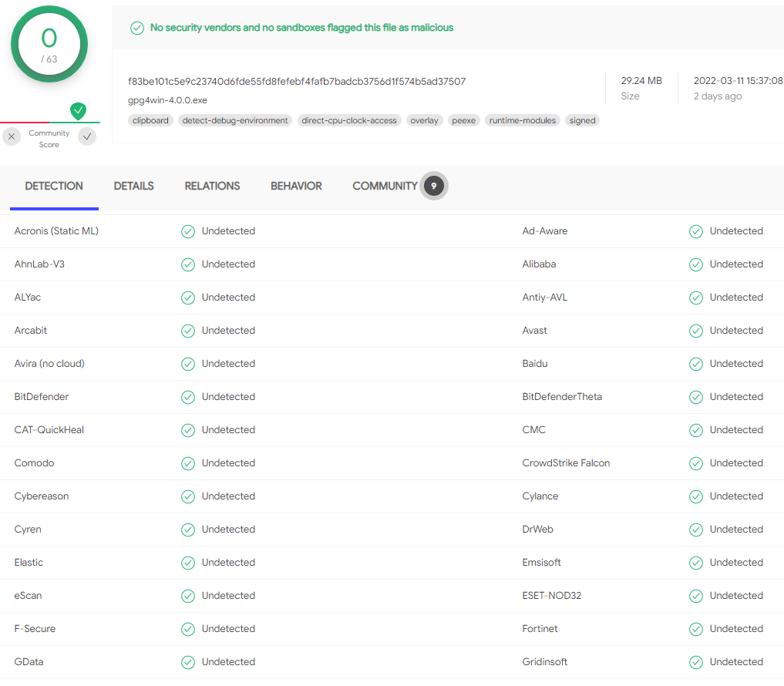Click the overlay tag

(x=424, y=120)
